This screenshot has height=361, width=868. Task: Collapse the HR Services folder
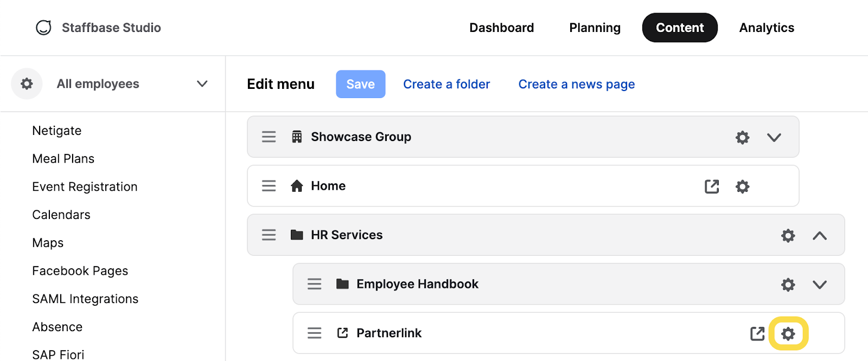[819, 235]
